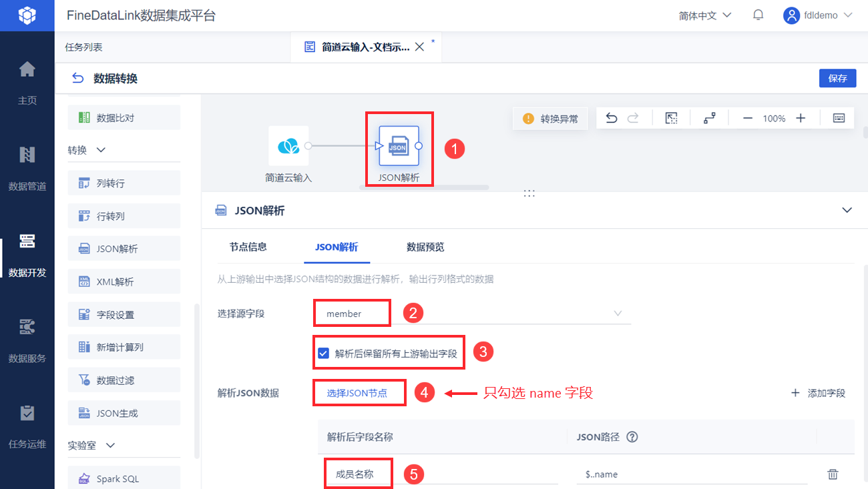Show JSON路径 help tooltip icon
868x489 pixels.
pos(632,437)
